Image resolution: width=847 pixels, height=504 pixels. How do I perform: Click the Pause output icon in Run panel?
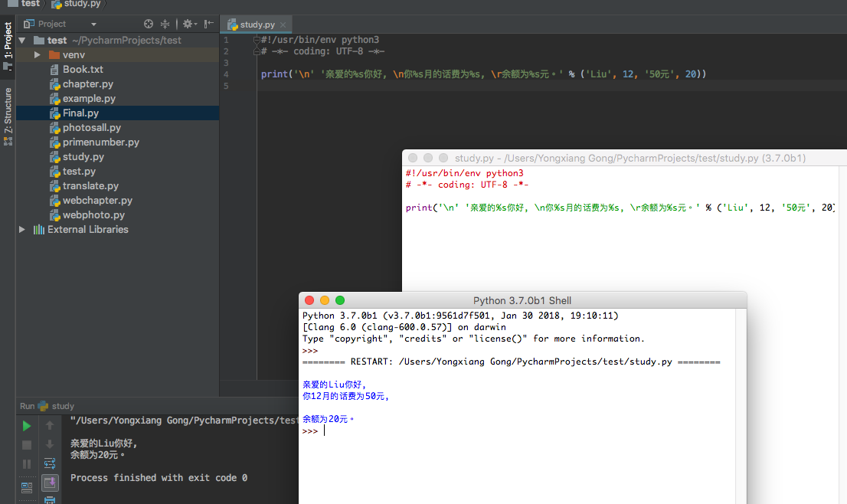point(27,464)
